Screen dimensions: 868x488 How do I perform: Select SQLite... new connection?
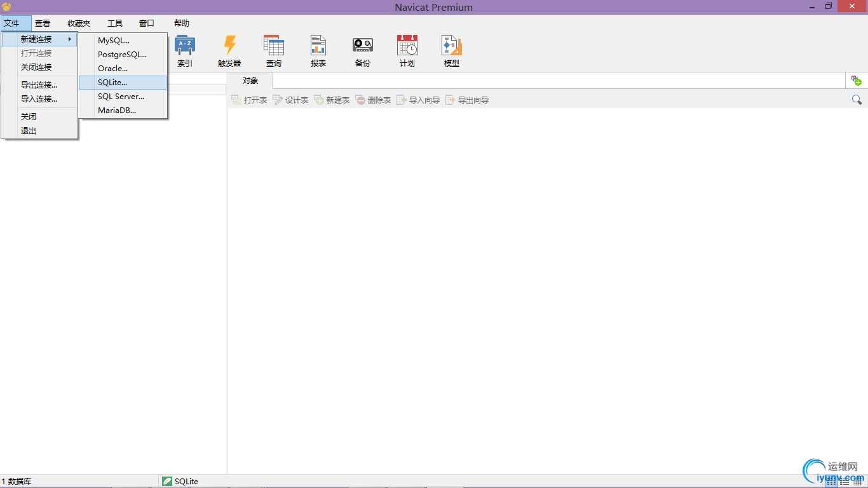[x=123, y=83]
